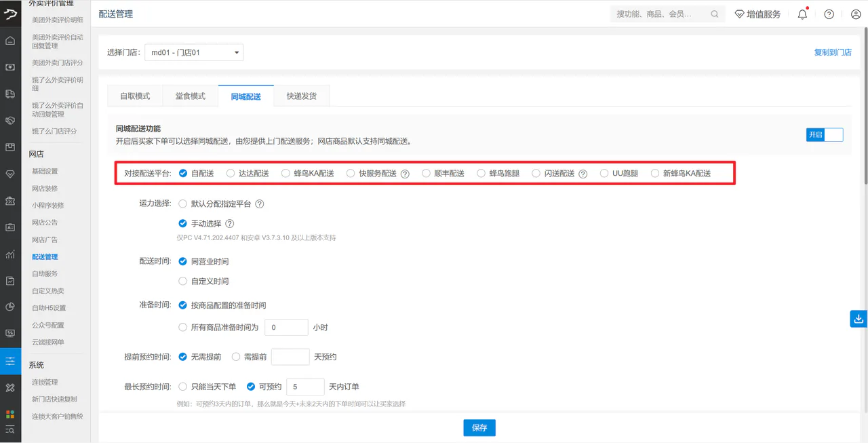Click the search magnifier icon in header
This screenshot has width=868, height=443.
(715, 14)
